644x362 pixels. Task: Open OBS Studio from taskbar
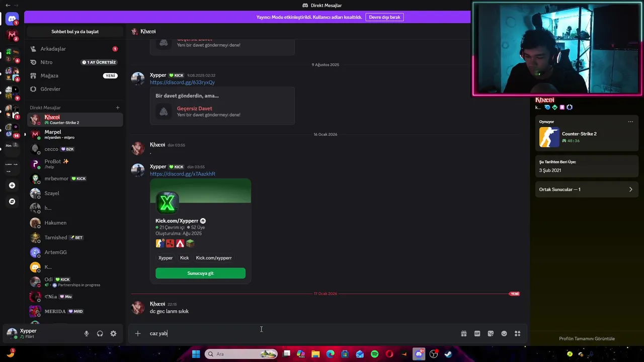[x=434, y=354]
